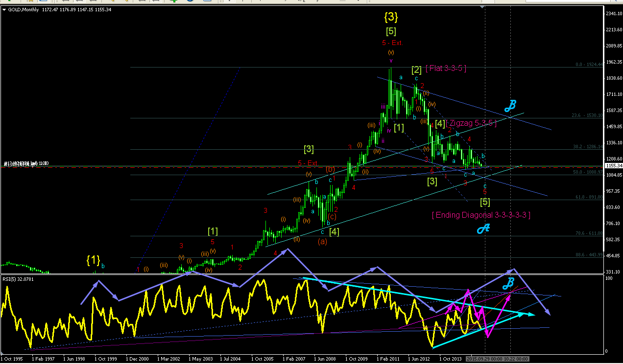
Task: Click the chart shift triangle marker on top edge
Action: pos(482,7)
